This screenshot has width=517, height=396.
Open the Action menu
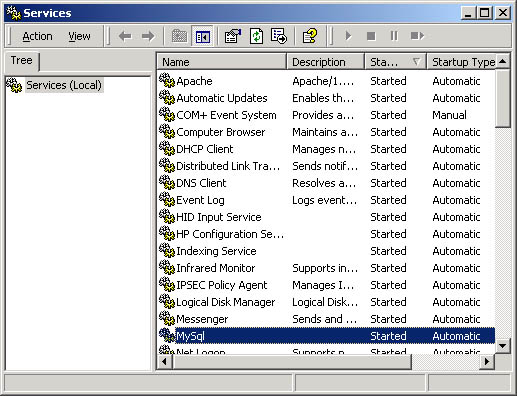point(37,36)
